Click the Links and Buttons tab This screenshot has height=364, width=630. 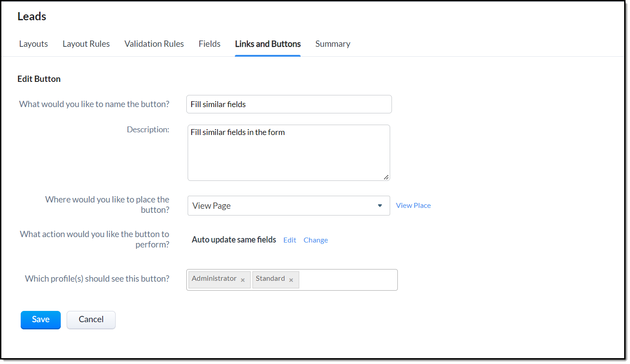pos(268,44)
